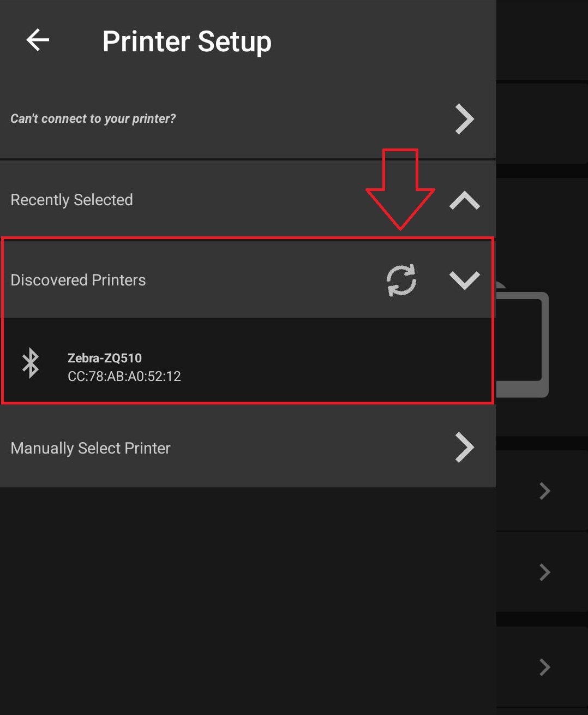588x715 pixels.
Task: Click the Discovered Printers label
Action: coord(78,280)
